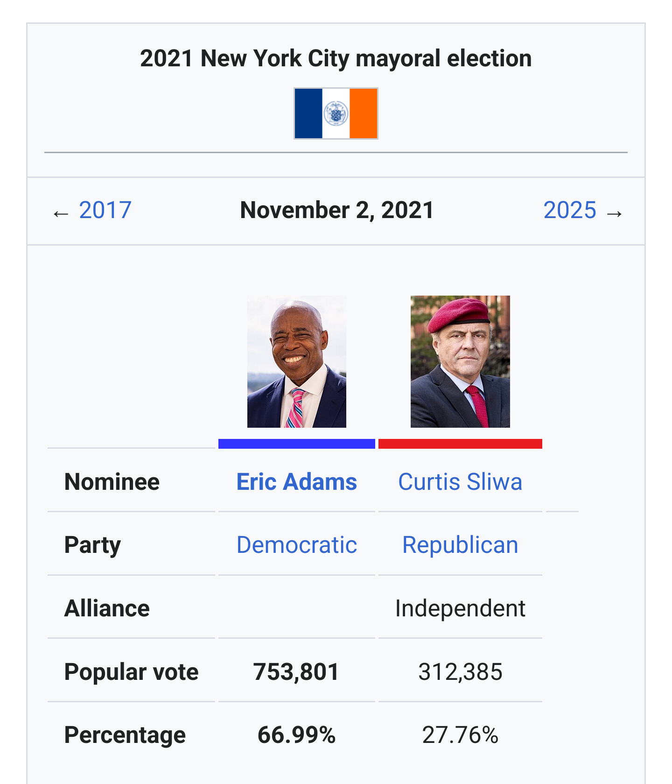
Task: Click the 27.76% percentage value
Action: coord(460,735)
